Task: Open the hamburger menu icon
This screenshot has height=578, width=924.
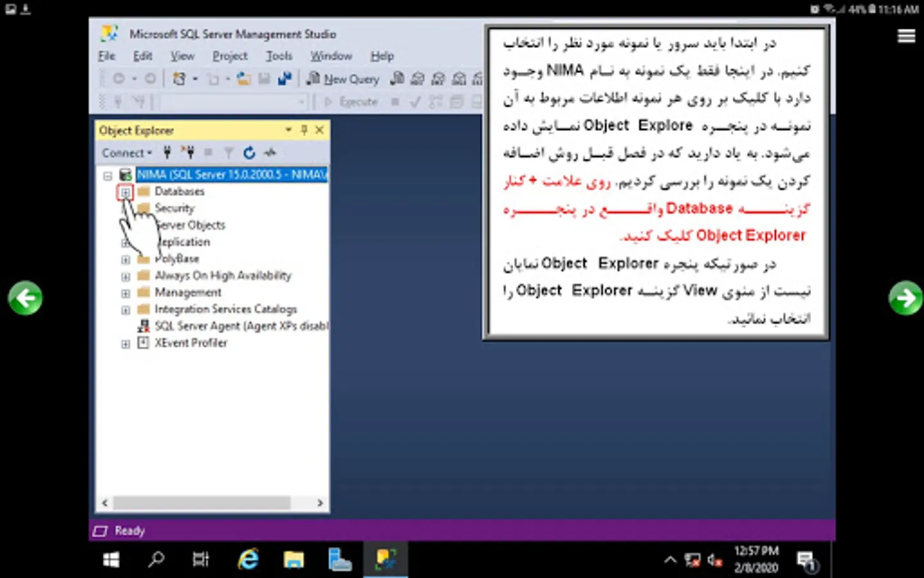Action: point(906,36)
